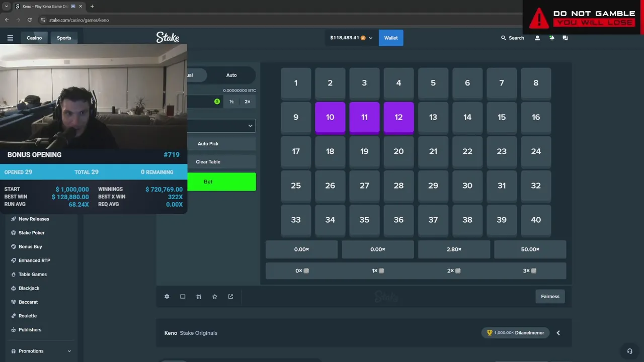Viewport: 644px width, 362px height.
Task: Deselect purple Keno tile 10
Action: tap(330, 117)
